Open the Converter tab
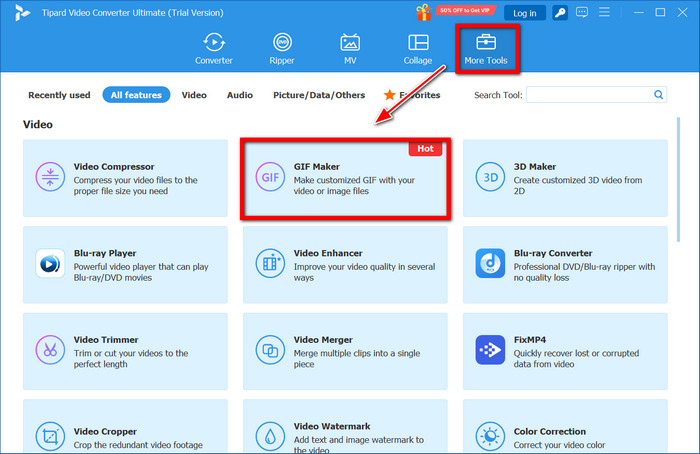Screen dimensions: 700x454 point(213,49)
